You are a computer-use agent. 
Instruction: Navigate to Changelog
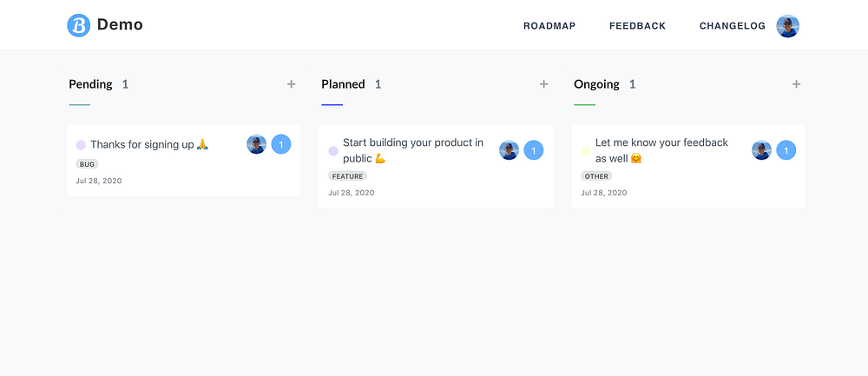pyautogui.click(x=732, y=26)
